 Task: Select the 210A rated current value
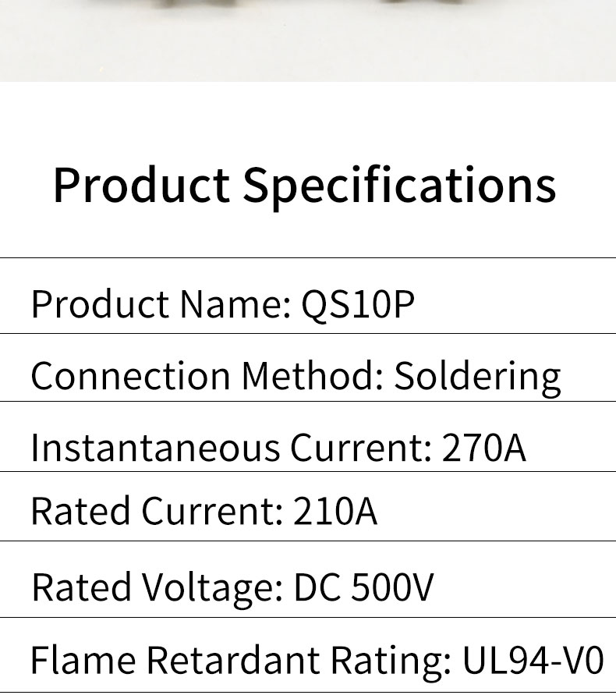(x=335, y=512)
